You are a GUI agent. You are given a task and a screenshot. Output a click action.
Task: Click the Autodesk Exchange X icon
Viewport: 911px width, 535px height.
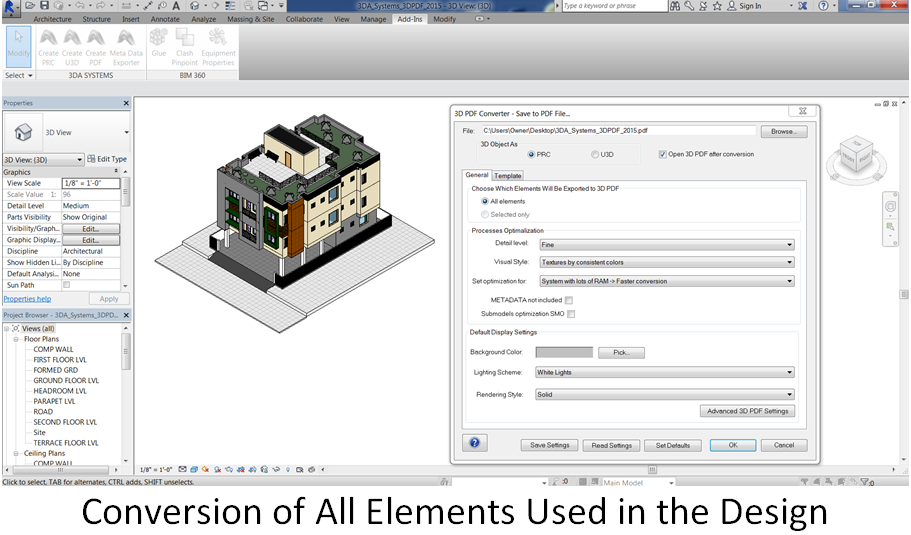(x=802, y=6)
